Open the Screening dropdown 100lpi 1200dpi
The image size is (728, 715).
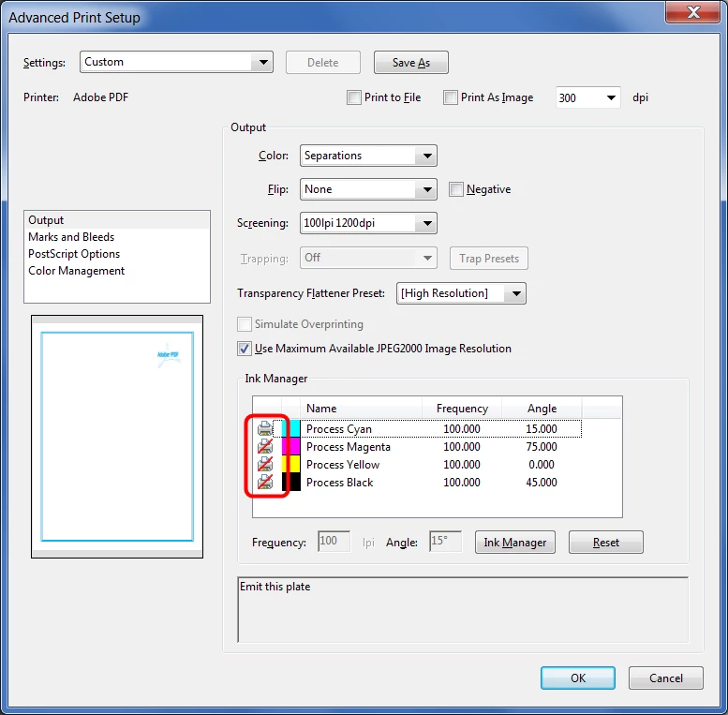368,223
